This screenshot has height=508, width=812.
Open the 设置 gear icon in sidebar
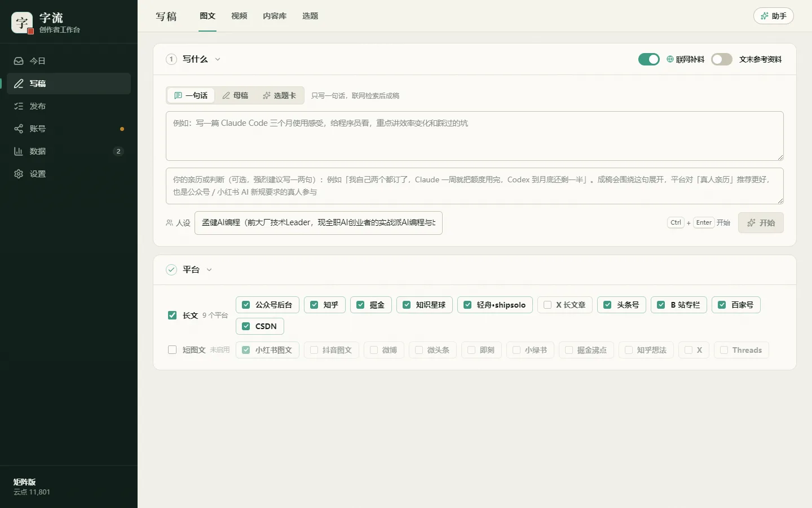tap(19, 174)
